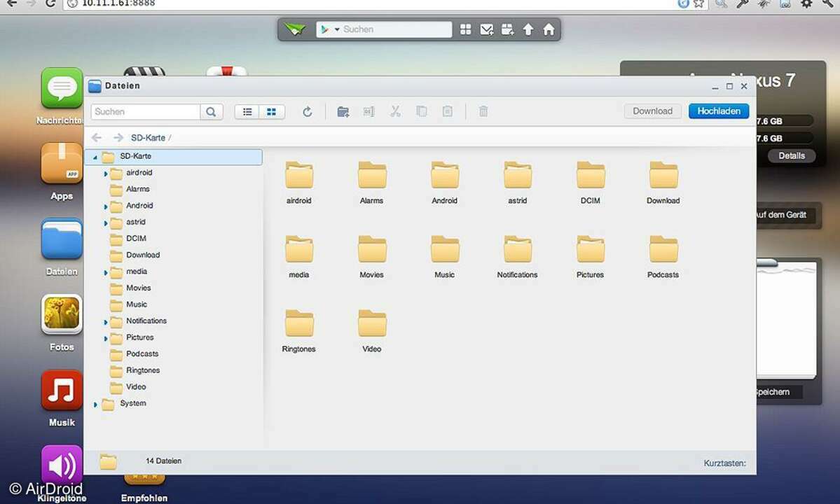
Task: Open Nachrichten from the desktop
Action: [x=62, y=88]
